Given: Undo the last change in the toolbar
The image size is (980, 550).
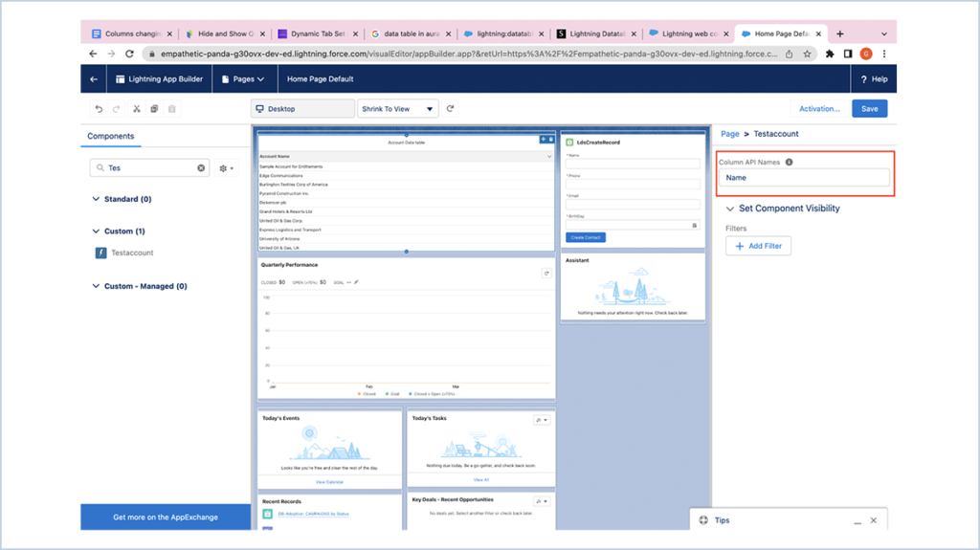Looking at the screenshot, I should coord(99,109).
